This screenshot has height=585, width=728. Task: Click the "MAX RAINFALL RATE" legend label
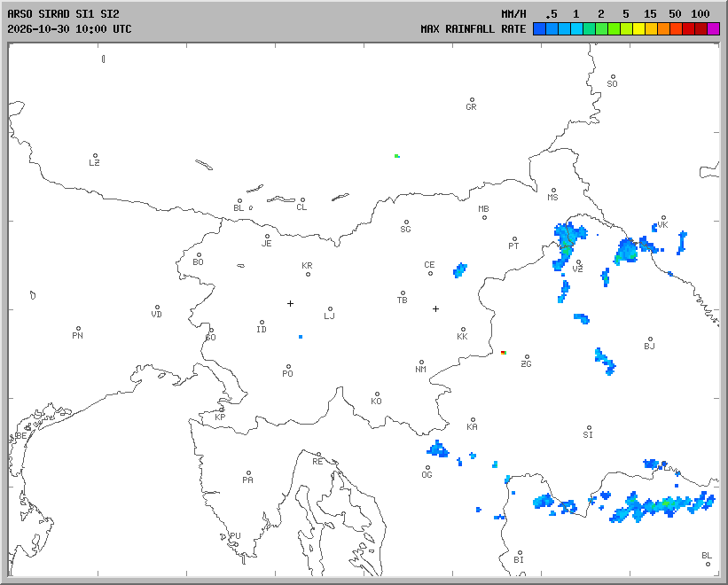(474, 28)
